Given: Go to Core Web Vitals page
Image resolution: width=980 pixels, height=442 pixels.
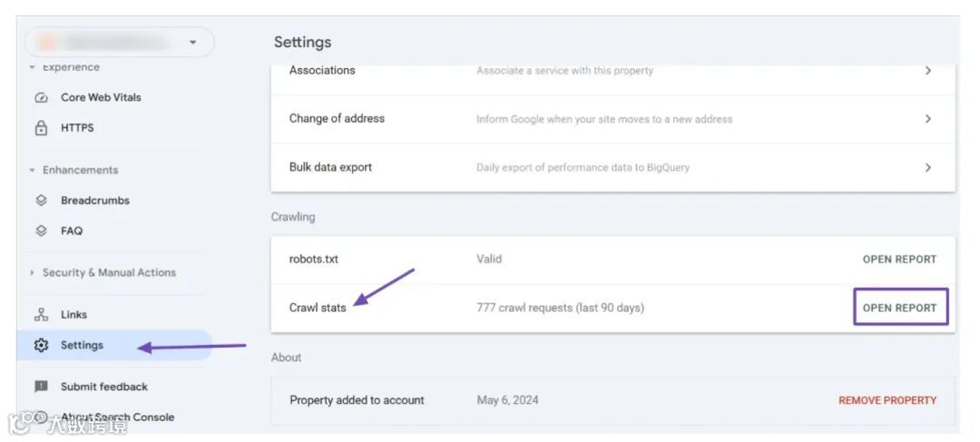Looking at the screenshot, I should (x=101, y=98).
